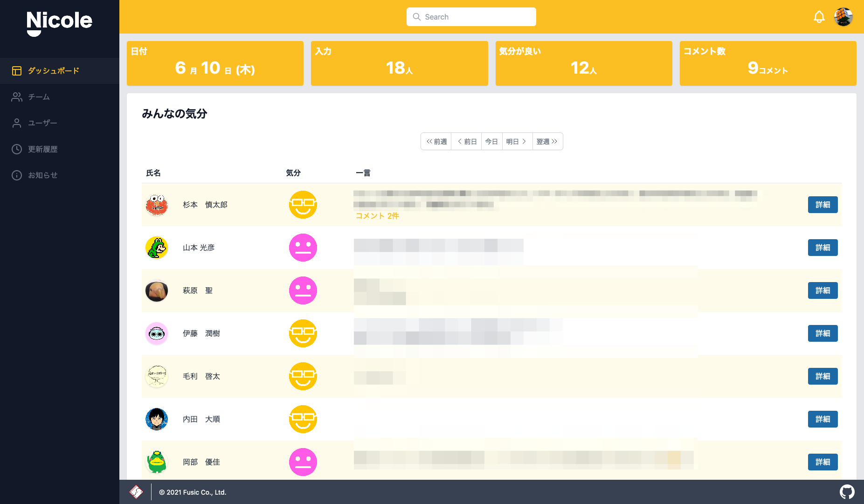Open チーム page from sidebar
This screenshot has height=504, width=864.
pyautogui.click(x=39, y=97)
